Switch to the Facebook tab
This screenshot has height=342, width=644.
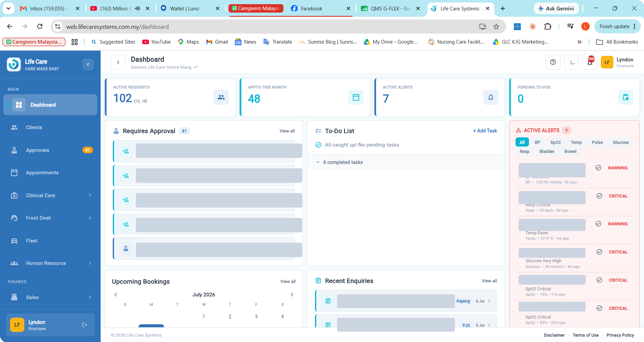tap(320, 8)
